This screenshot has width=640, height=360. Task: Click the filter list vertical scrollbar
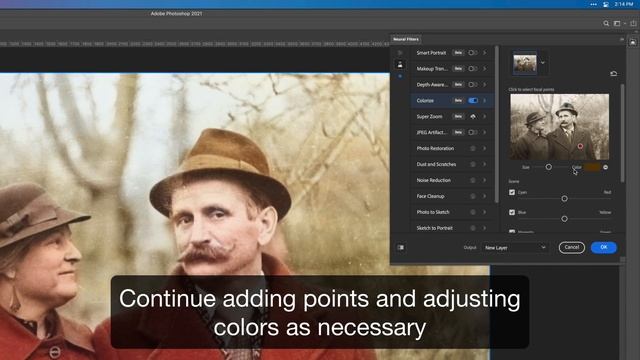pyautogui.click(x=497, y=124)
